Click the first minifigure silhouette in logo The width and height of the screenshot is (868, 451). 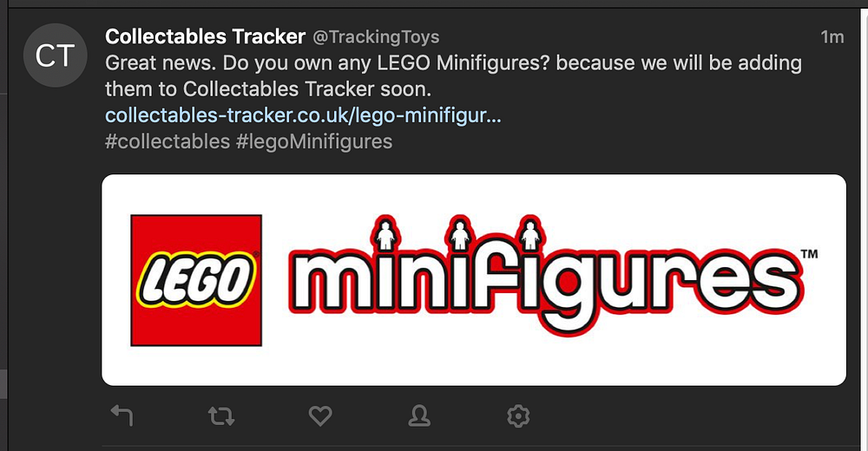(385, 235)
